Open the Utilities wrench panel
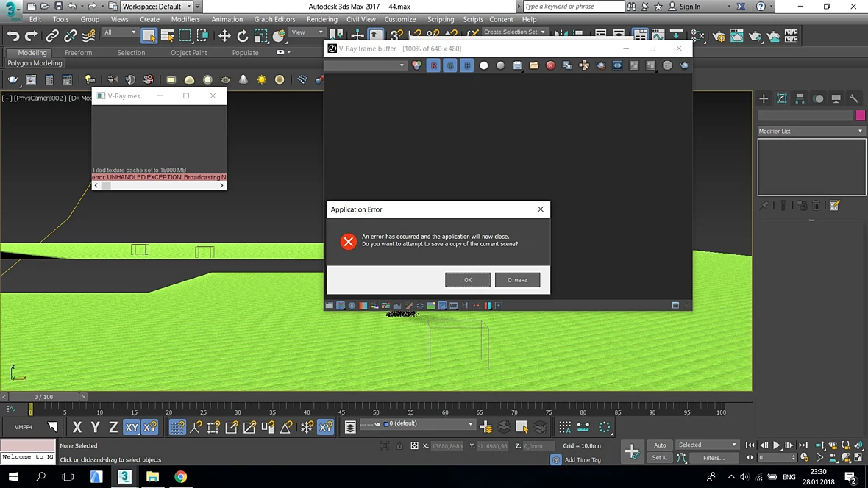 point(854,98)
